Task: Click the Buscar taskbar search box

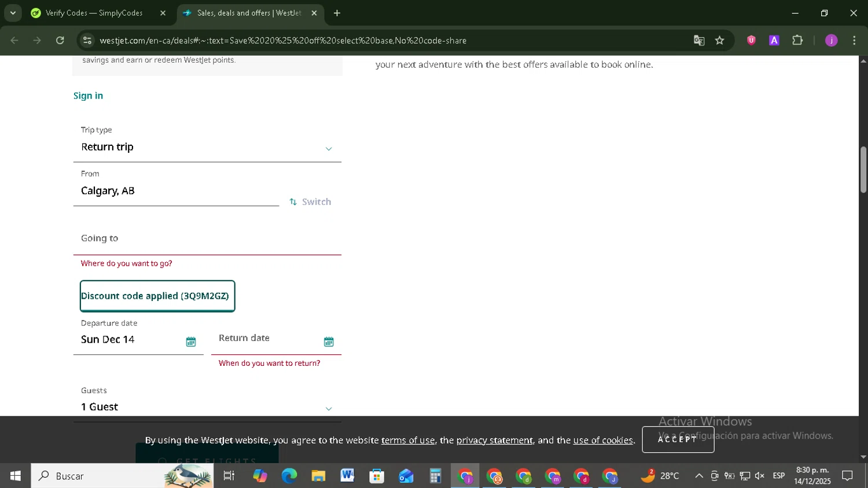Action: tap(122, 476)
